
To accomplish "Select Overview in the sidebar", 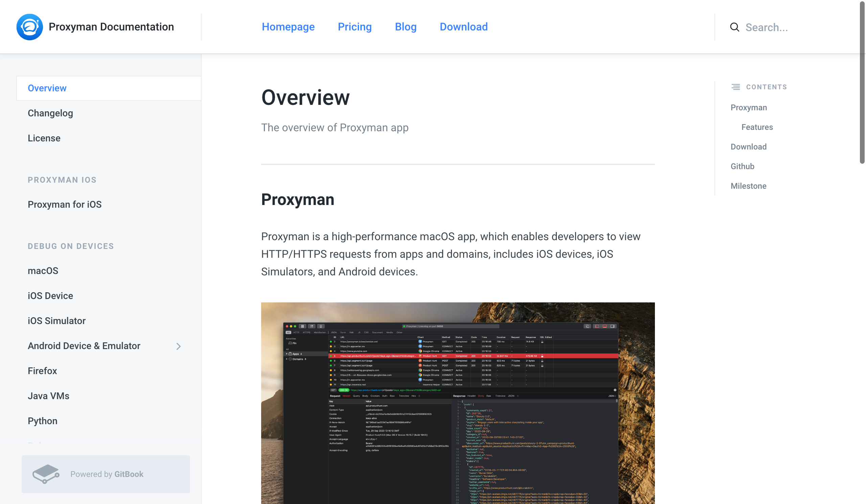I will click(109, 88).
